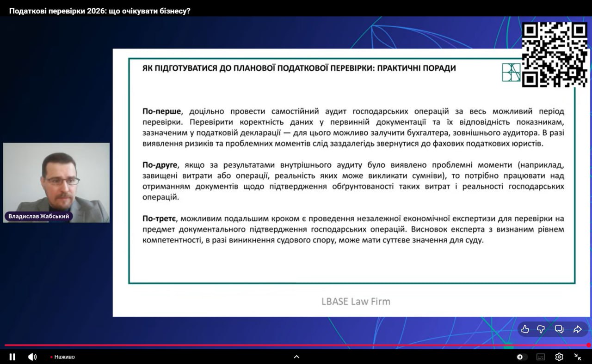Screen dimensions: 592x364
Task: Expand the upward chevron at the bottom center
Action: pos(296,357)
